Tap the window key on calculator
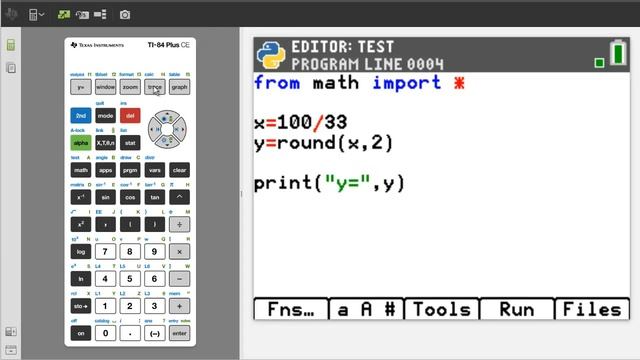The height and width of the screenshot is (360, 640). tap(105, 87)
